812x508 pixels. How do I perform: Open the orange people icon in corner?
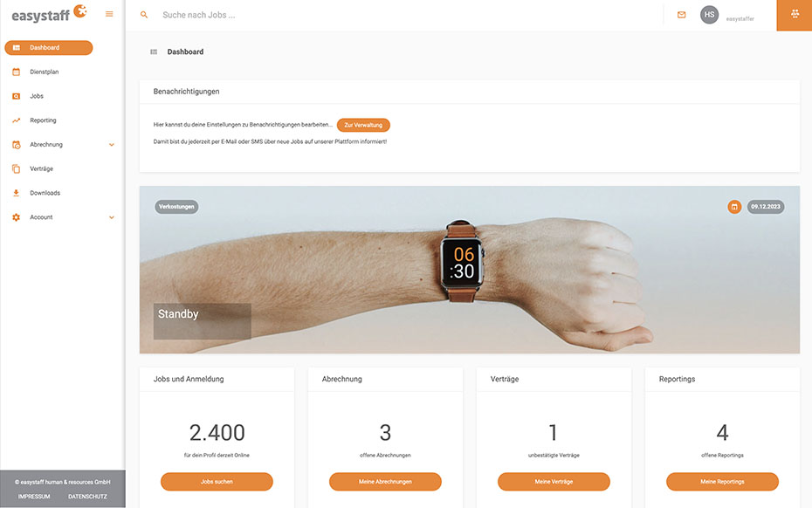pyautogui.click(x=795, y=15)
